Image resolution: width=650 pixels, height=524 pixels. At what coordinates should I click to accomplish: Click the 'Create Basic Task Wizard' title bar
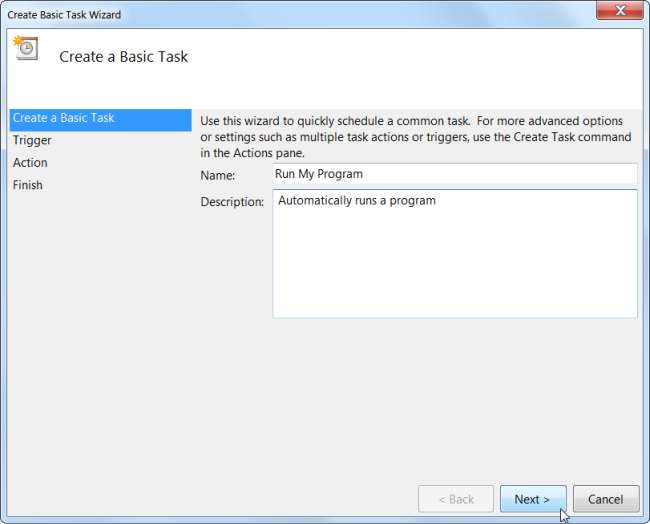(250, 14)
